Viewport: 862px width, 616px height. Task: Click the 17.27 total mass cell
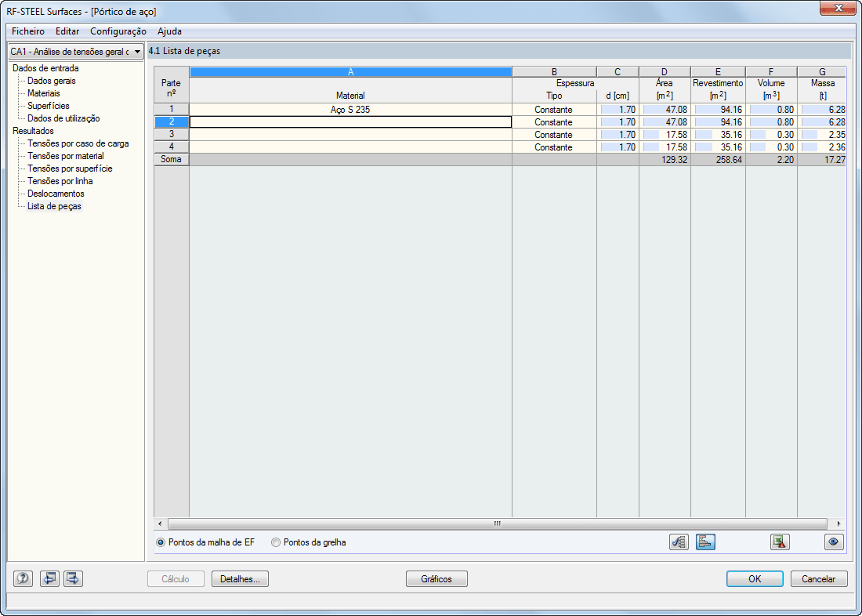pyautogui.click(x=822, y=160)
